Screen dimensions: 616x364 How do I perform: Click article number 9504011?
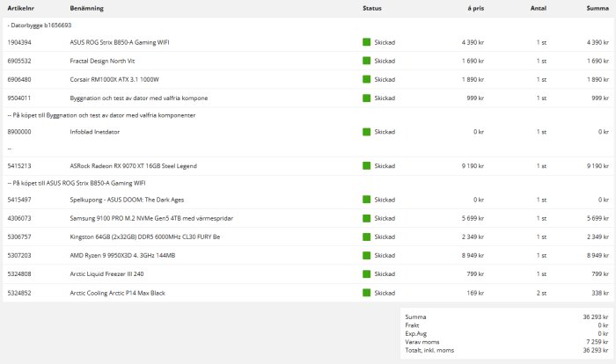pos(19,98)
